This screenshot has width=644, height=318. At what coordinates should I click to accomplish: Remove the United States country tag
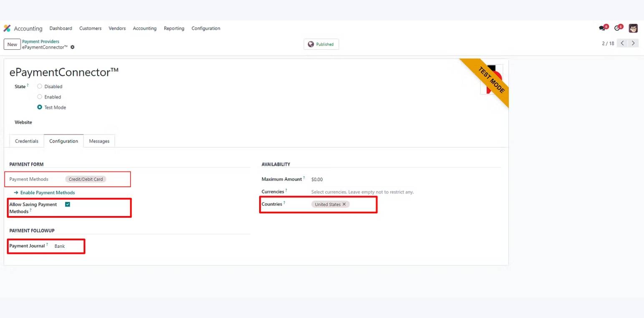pyautogui.click(x=344, y=204)
